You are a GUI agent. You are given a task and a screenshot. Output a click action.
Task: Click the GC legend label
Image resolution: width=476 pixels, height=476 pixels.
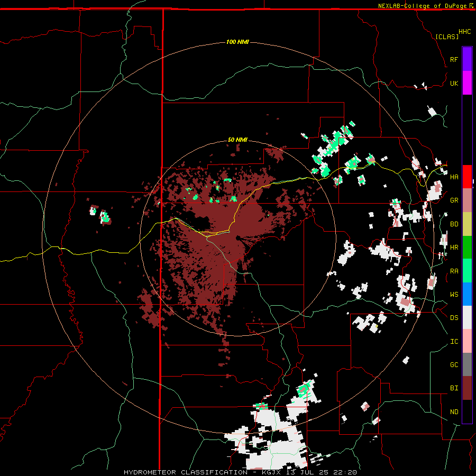pos(454,364)
